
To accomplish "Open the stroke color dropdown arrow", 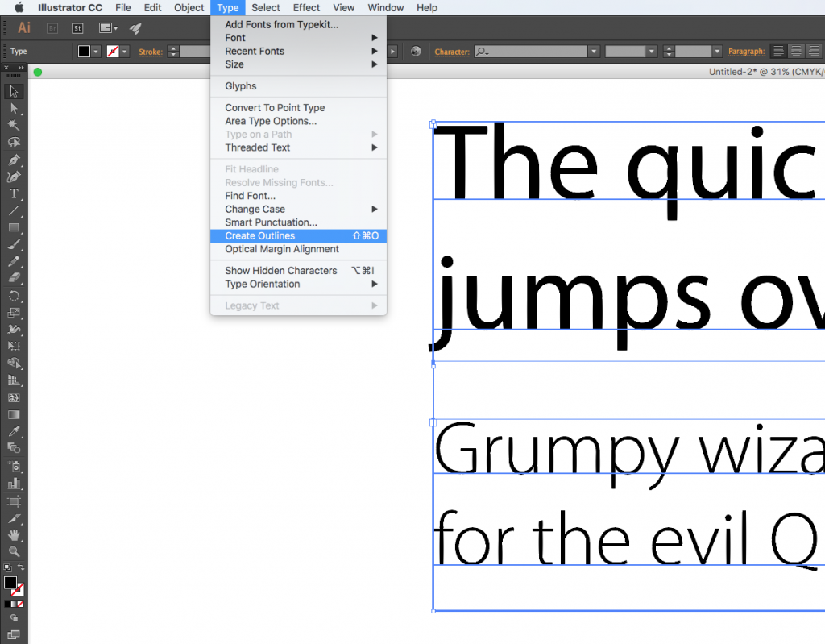I will click(x=125, y=52).
